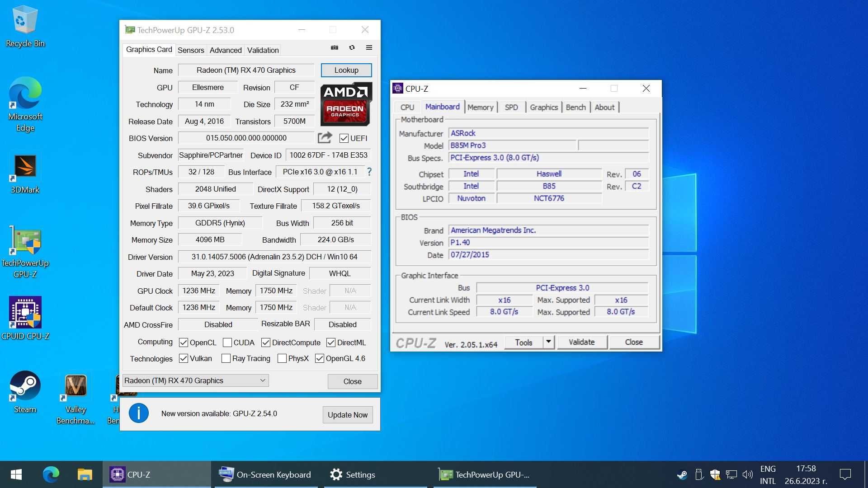Select the 3DMark desktop shortcut
This screenshot has height=488, width=868.
pos(25,174)
